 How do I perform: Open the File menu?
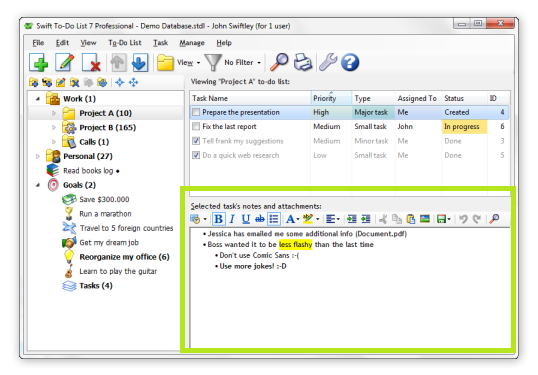[x=38, y=43]
